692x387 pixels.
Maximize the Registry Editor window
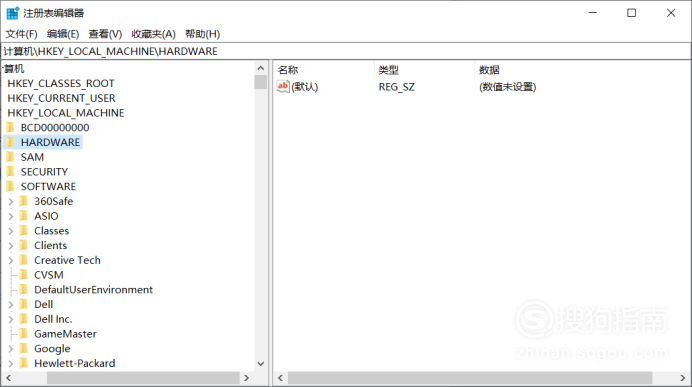coord(632,13)
